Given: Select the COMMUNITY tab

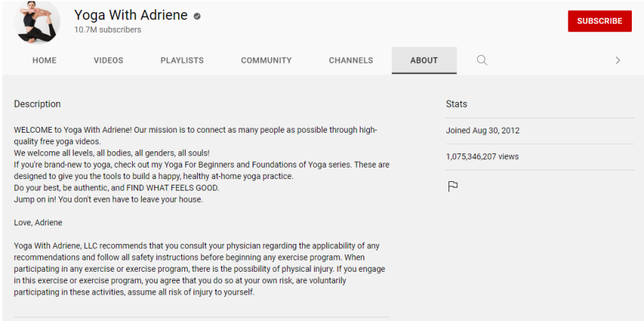Looking at the screenshot, I should tap(266, 61).
